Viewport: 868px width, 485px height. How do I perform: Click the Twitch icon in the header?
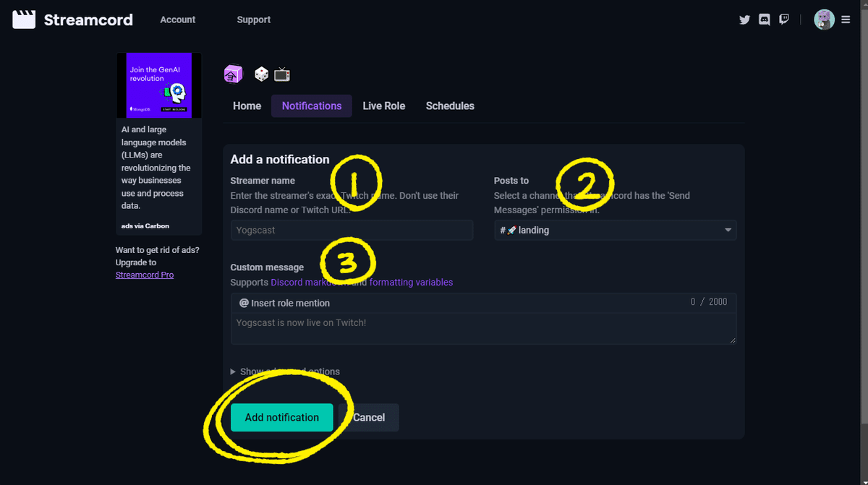coord(783,20)
